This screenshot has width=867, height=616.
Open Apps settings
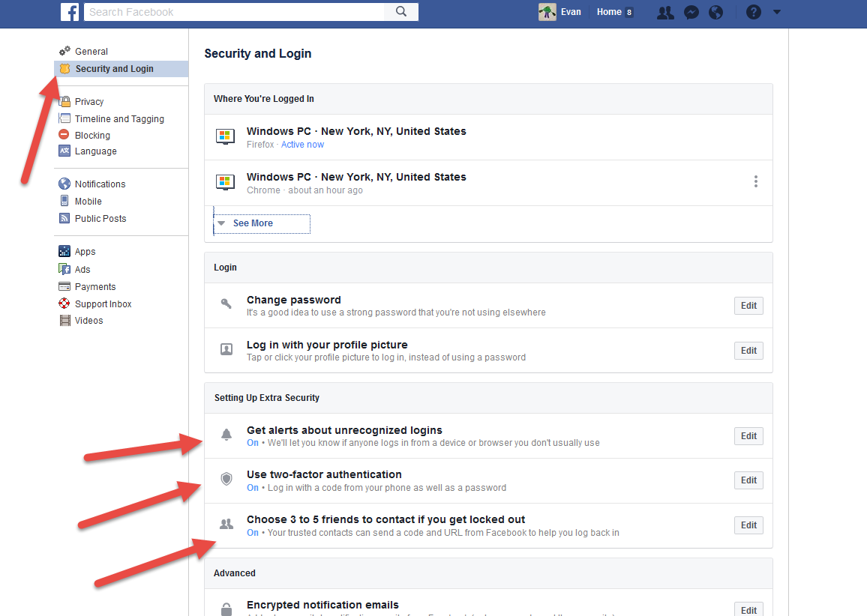[85, 251]
